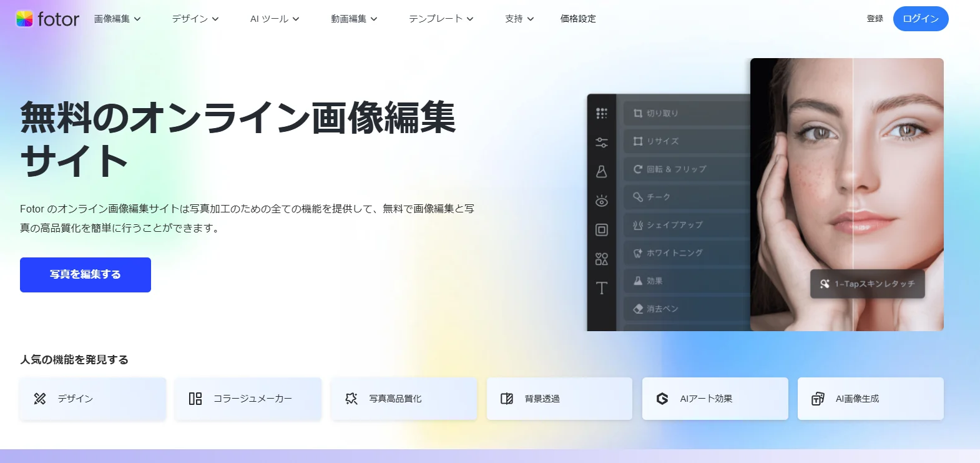Select the チーク tool
Image resolution: width=980 pixels, height=463 pixels.
[x=687, y=197]
